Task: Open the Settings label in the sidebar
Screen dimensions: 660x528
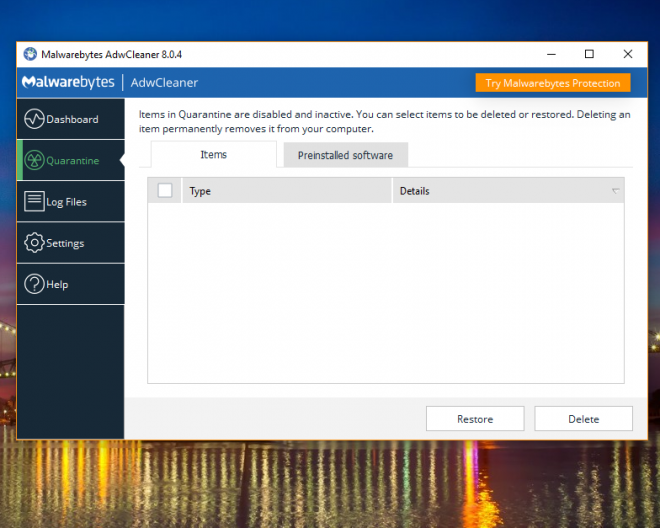Action: 65,243
